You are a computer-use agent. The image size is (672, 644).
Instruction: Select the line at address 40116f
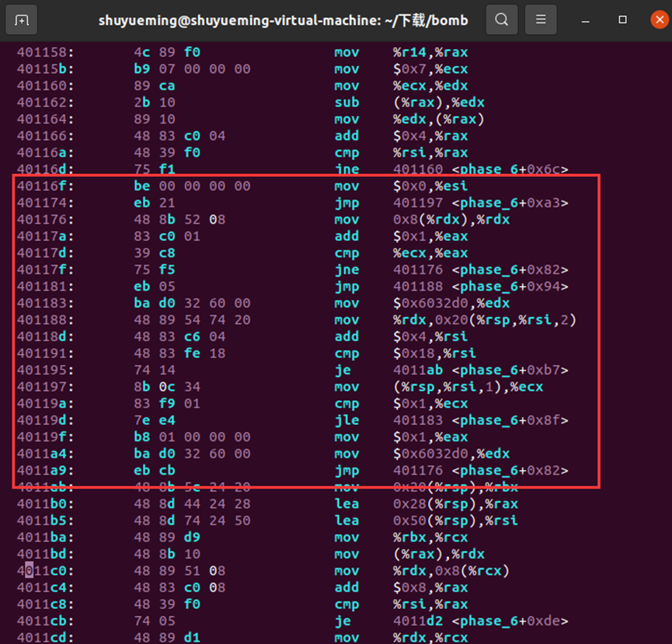[x=233, y=186]
